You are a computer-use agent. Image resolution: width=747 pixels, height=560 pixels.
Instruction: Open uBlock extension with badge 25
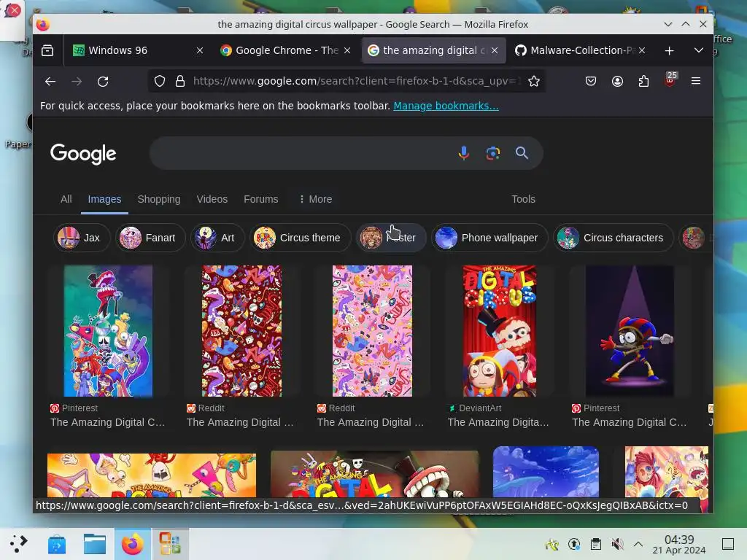(x=670, y=80)
